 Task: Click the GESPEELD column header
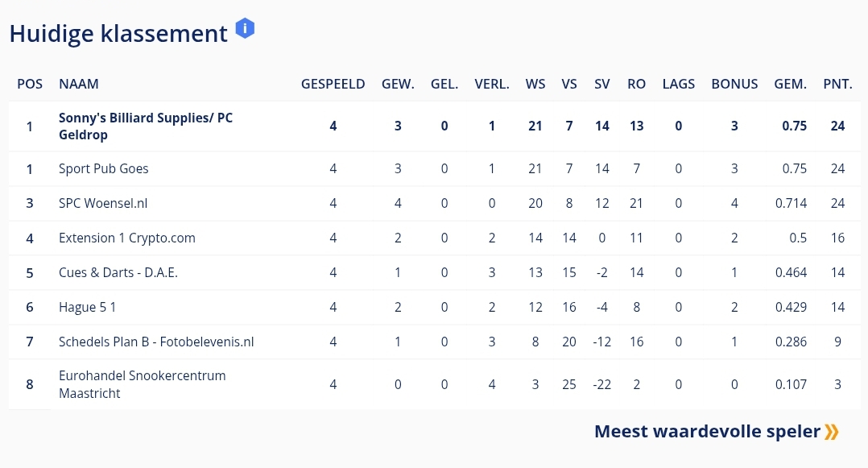tap(333, 84)
